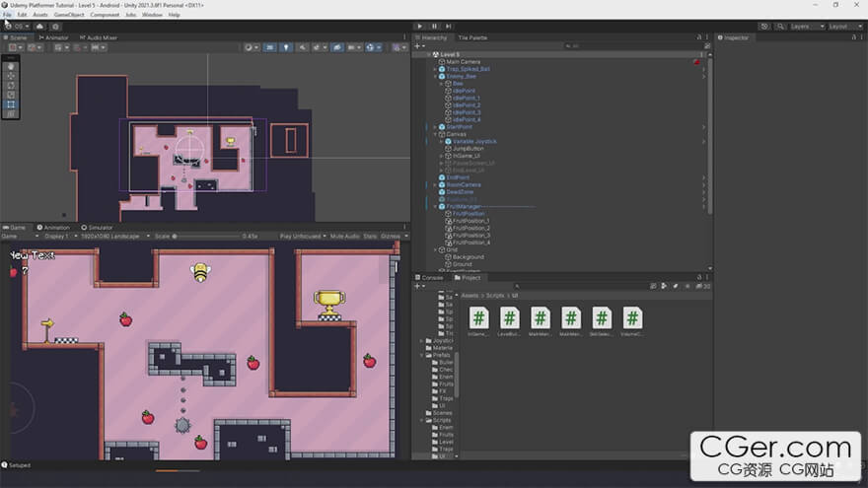868x488 pixels.
Task: Toggle scene effects icon
Action: click(x=319, y=47)
